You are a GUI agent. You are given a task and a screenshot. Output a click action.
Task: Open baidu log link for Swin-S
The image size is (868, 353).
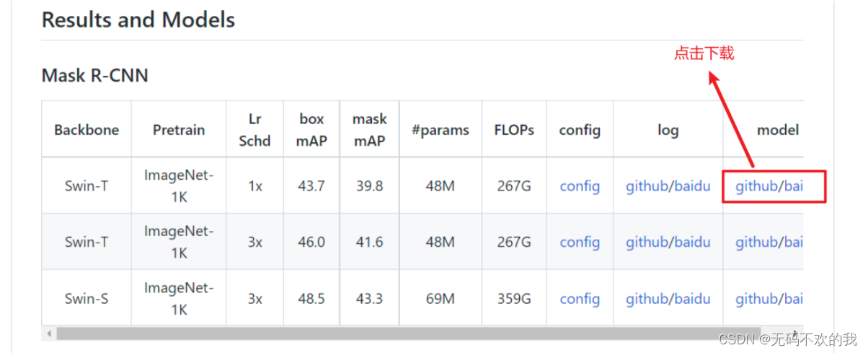pyautogui.click(x=692, y=298)
